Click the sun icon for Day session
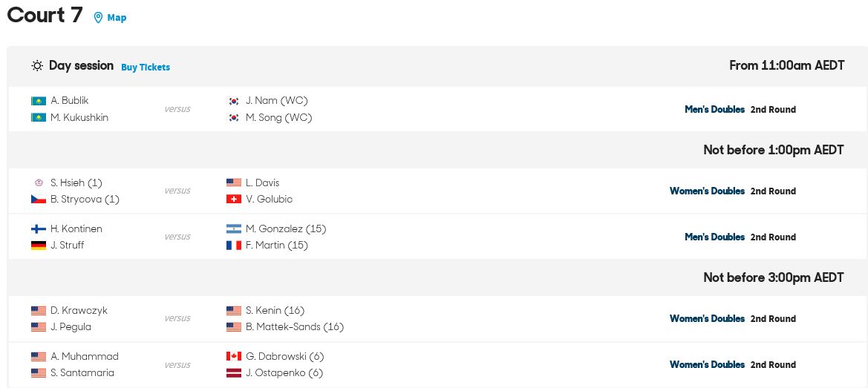The height and width of the screenshot is (388, 868). (37, 66)
